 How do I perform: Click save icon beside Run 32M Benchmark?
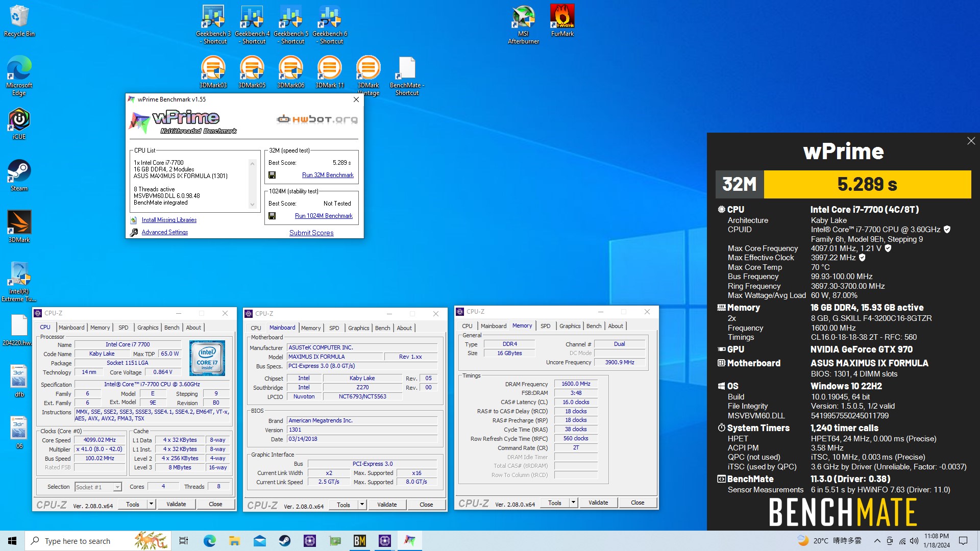click(x=272, y=175)
